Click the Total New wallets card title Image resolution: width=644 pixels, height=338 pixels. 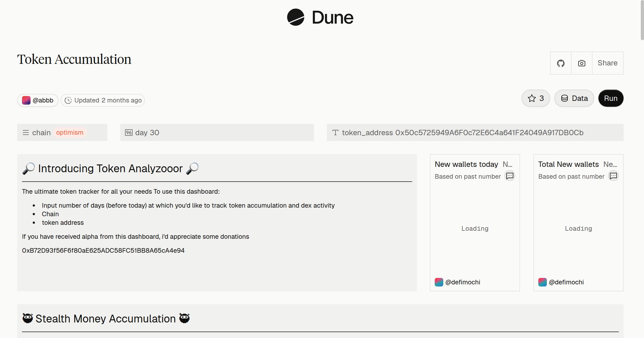[568, 164]
